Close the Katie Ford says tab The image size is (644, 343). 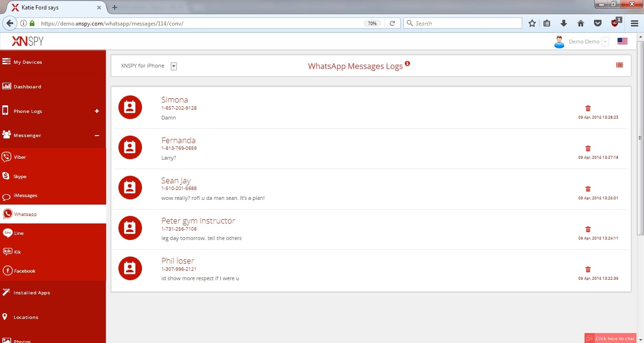click(x=99, y=8)
